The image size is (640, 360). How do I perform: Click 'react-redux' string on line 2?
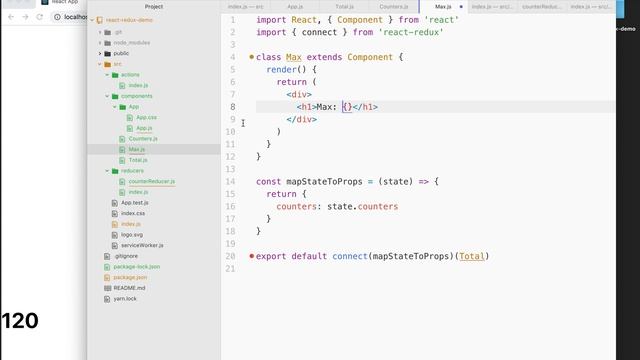411,32
